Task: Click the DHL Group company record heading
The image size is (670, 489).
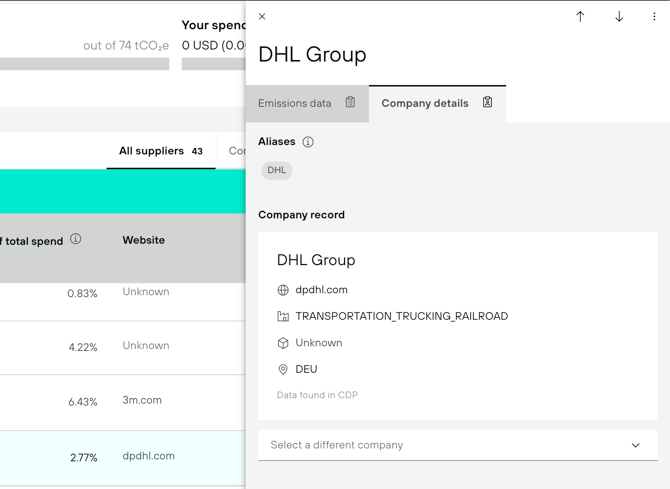Action: point(316,260)
